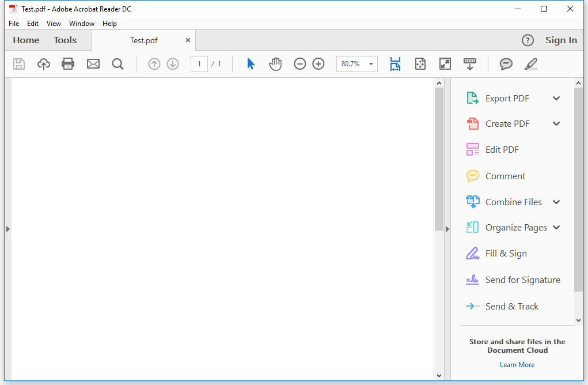Save the PDF file

pos(19,63)
